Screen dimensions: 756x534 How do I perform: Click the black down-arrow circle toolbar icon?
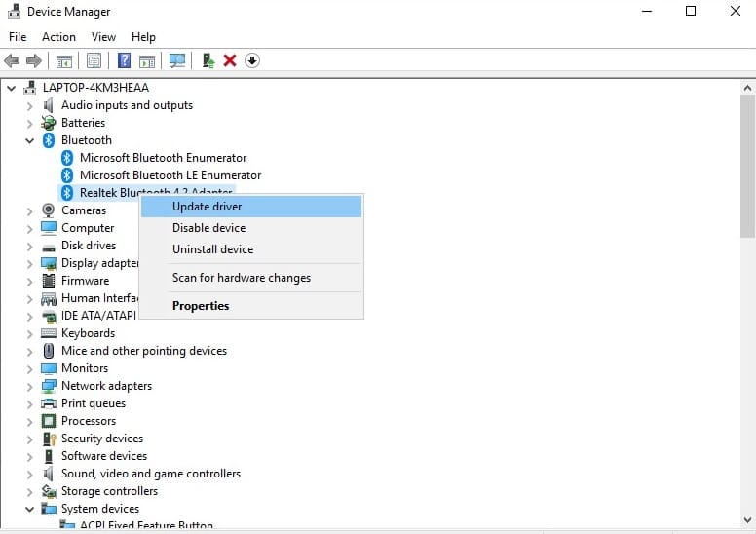[252, 60]
